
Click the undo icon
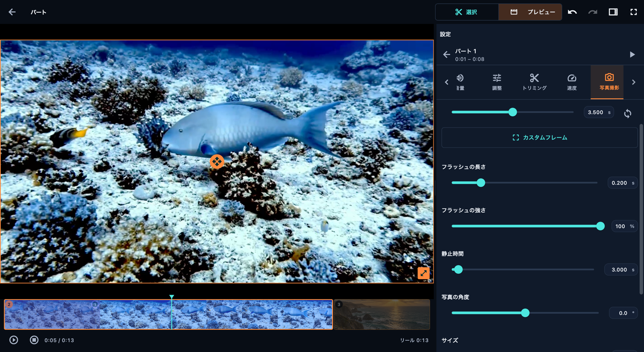[572, 12]
